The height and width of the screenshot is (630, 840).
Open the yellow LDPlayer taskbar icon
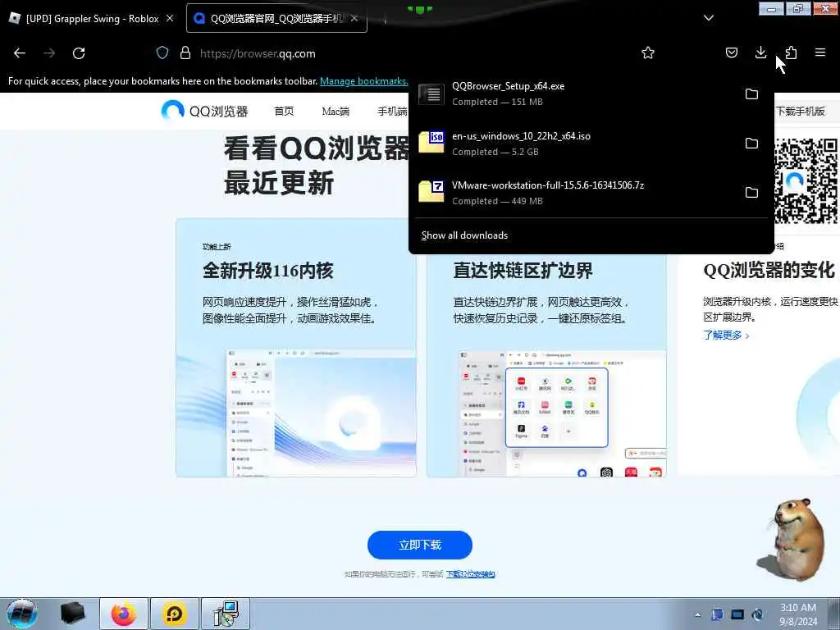coord(174,614)
